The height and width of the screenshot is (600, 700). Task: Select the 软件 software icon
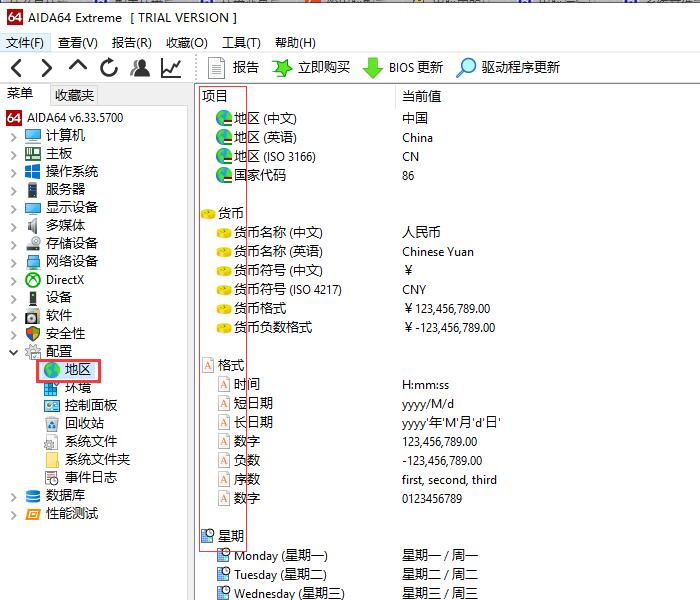click(x=33, y=316)
